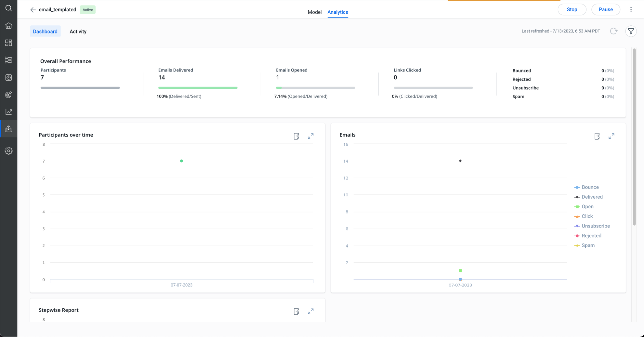Switch to the Activity tab
Image resolution: width=644 pixels, height=337 pixels.
coord(78,32)
